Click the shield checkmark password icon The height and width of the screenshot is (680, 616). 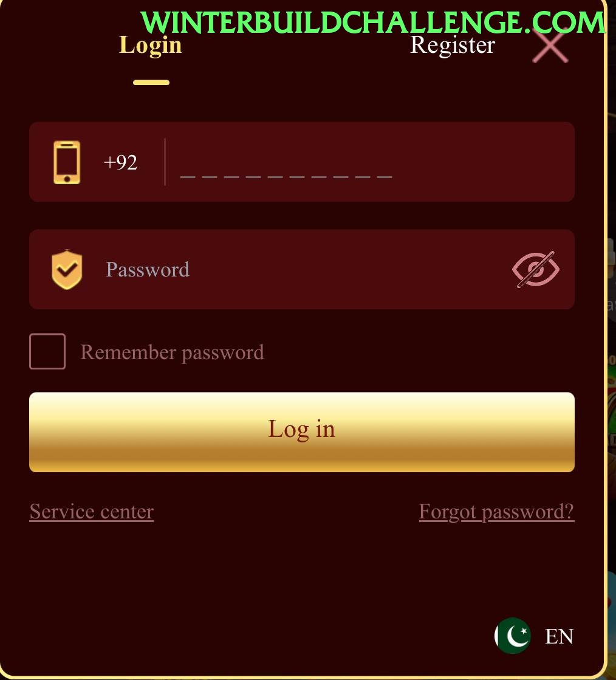click(x=67, y=269)
